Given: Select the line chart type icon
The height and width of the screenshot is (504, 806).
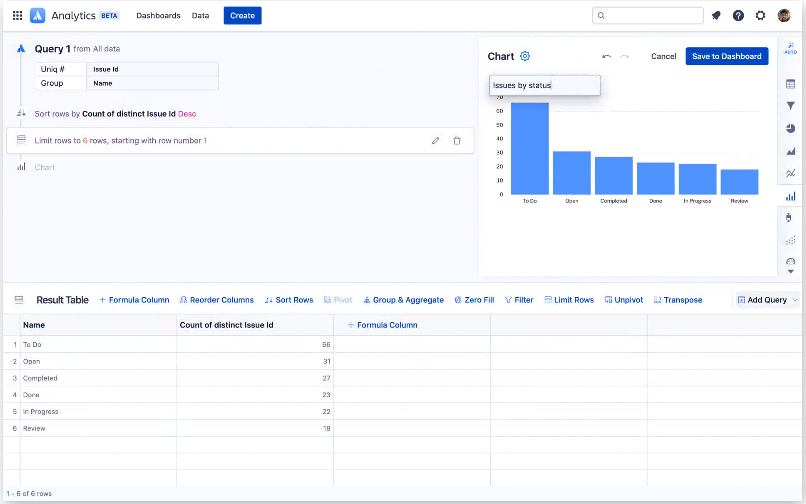Looking at the screenshot, I should [791, 173].
